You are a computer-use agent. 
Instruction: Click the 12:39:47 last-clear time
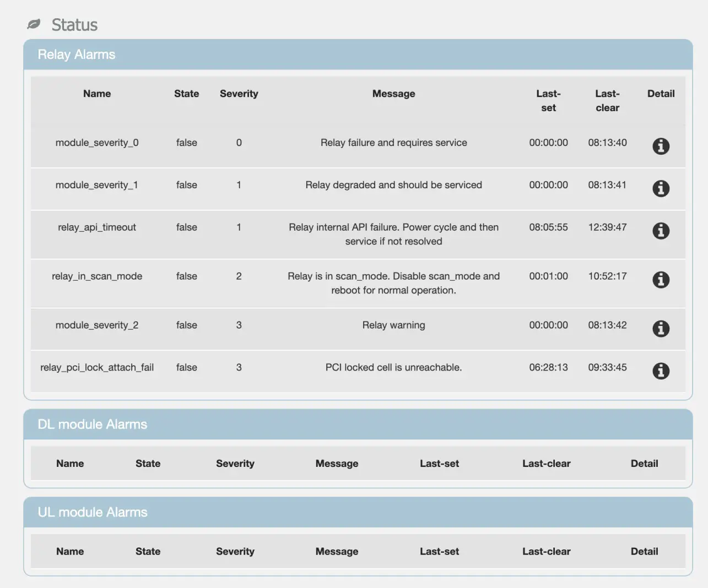click(x=608, y=227)
